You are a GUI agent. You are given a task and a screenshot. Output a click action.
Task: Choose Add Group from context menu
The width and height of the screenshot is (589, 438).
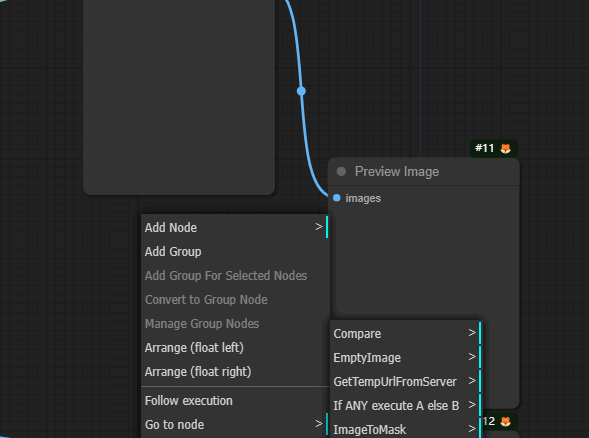(235, 251)
